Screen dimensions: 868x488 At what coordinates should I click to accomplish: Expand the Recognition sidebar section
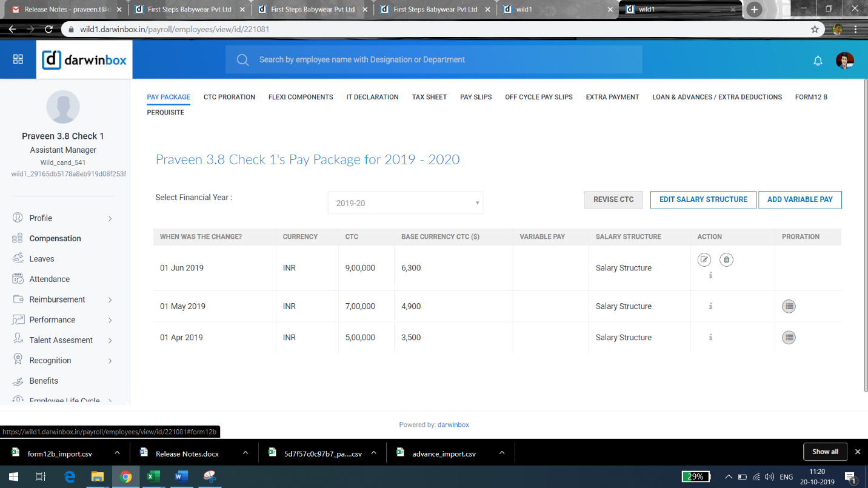coord(110,361)
